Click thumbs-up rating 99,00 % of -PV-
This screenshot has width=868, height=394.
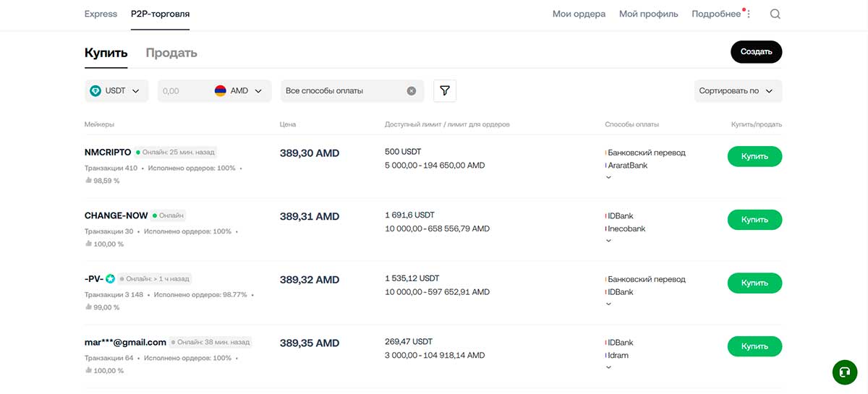tap(102, 307)
